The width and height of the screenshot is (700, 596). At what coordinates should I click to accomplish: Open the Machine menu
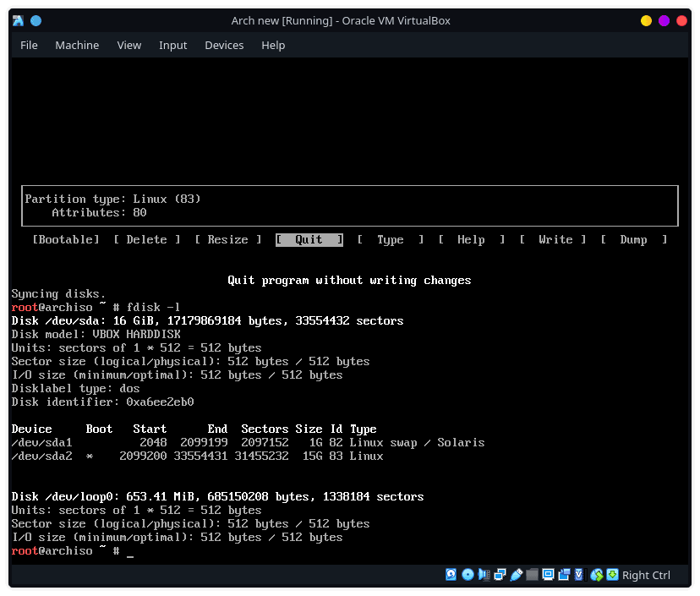tap(77, 45)
